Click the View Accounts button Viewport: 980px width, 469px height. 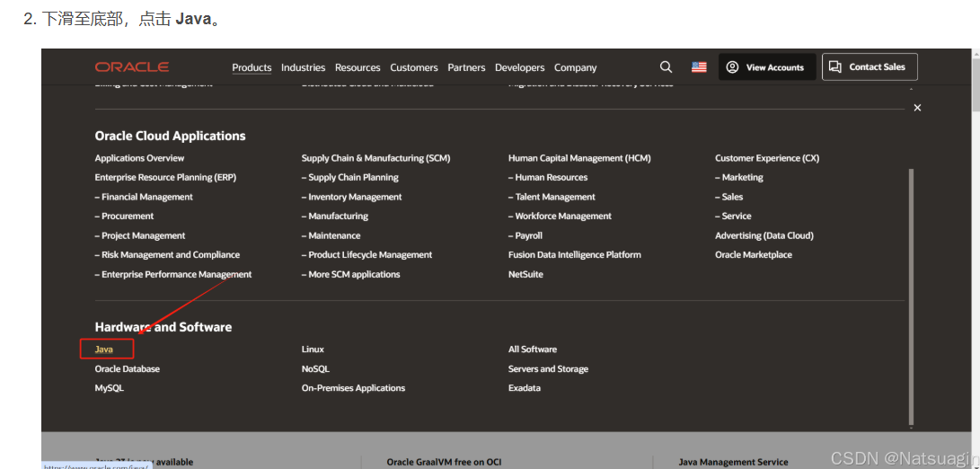(767, 66)
